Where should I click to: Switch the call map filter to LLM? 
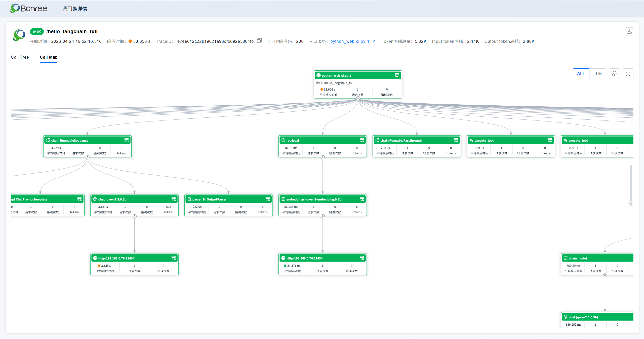coord(597,74)
